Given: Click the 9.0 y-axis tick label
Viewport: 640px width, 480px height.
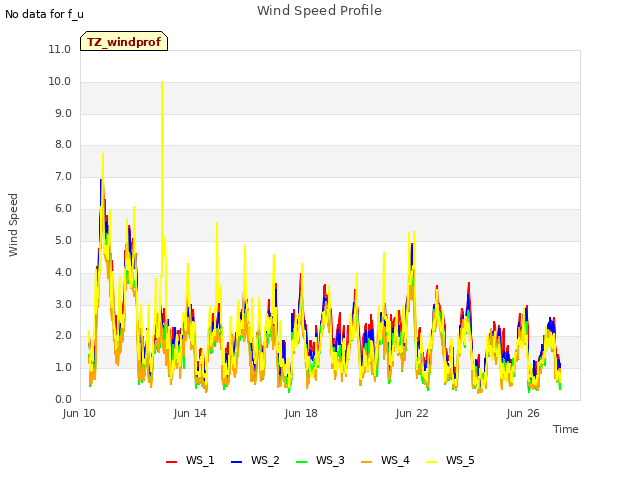Looking at the screenshot, I should point(63,113).
